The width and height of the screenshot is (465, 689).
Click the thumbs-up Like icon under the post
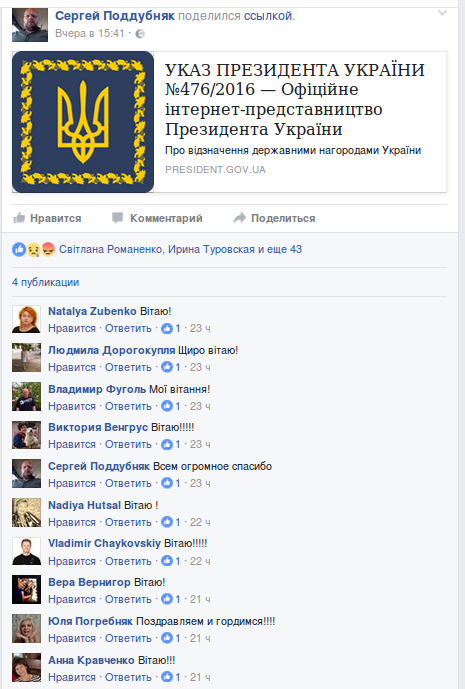click(19, 218)
